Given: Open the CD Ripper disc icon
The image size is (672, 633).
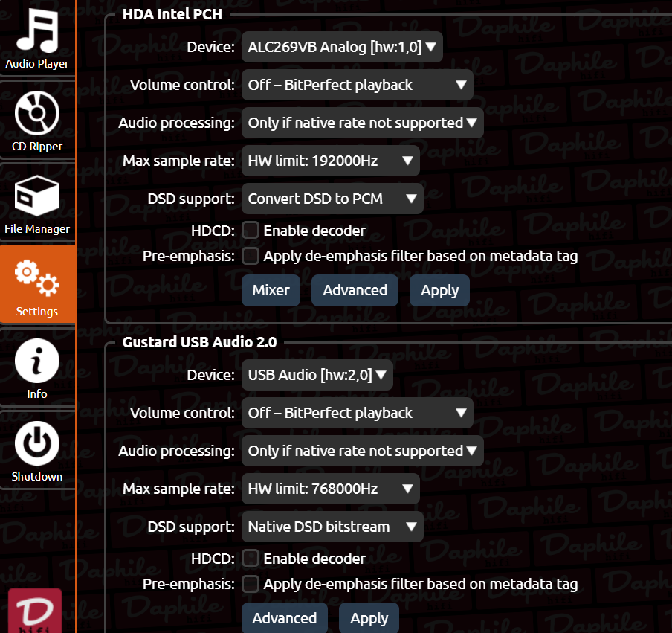Looking at the screenshot, I should point(37,113).
